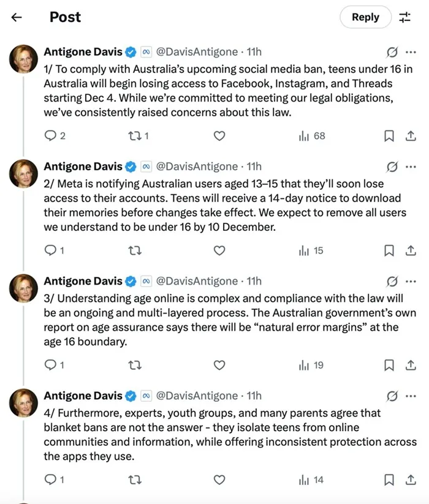Open the more options menu on the first post
Image resolution: width=429 pixels, height=504 pixels.
[410, 51]
